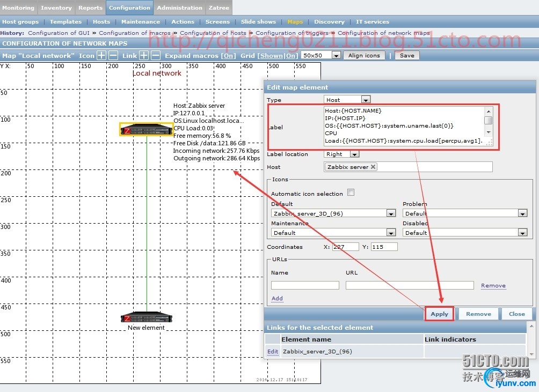Screen dimensions: 539x392
Task: Click Remove button in element dialog
Action: click(478, 314)
